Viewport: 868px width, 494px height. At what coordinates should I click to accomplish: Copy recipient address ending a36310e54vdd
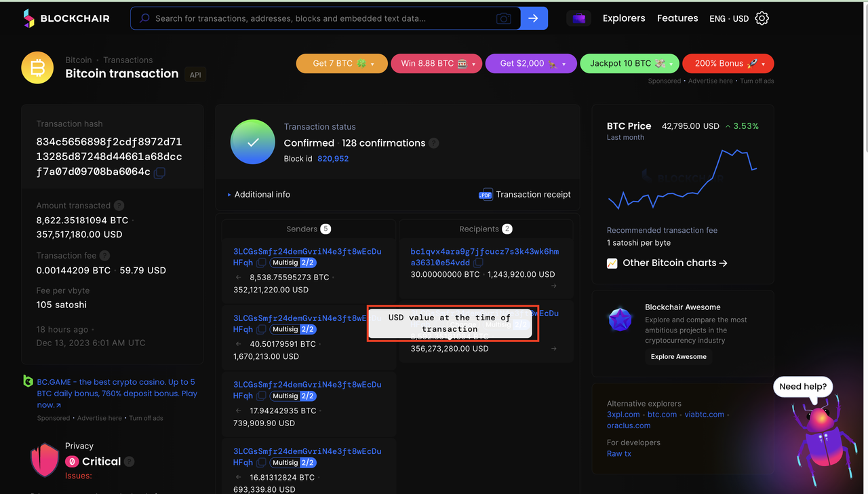tap(478, 263)
